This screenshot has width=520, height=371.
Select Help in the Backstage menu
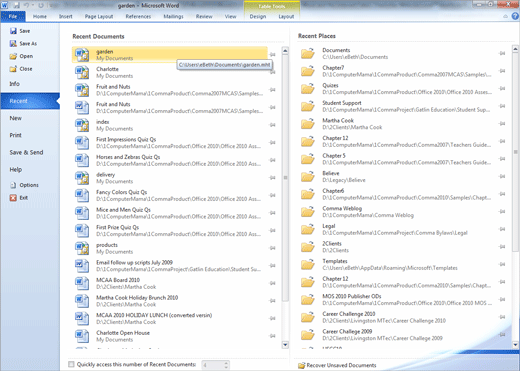(16, 170)
